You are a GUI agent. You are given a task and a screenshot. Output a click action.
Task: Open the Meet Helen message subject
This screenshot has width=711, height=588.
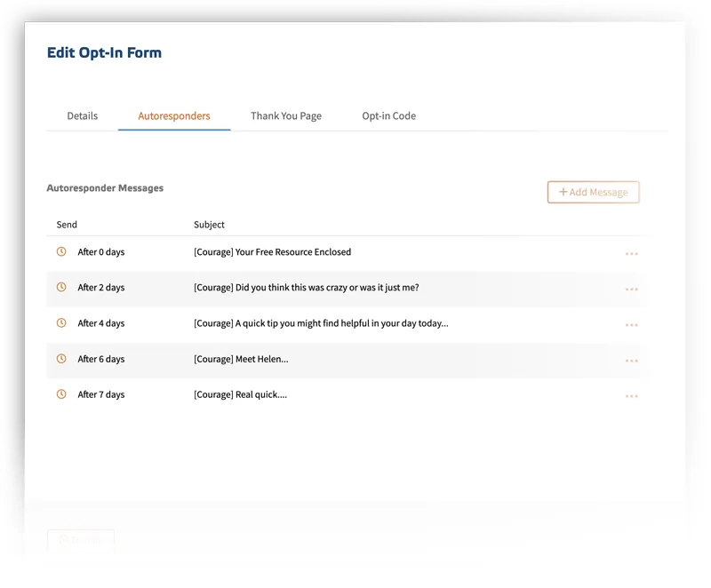(x=241, y=359)
